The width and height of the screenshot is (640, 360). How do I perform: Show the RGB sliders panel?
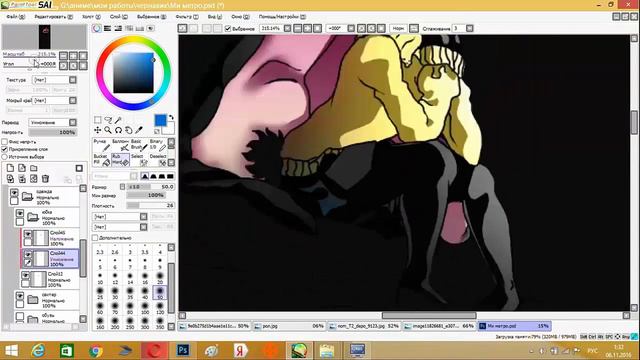(107, 28)
